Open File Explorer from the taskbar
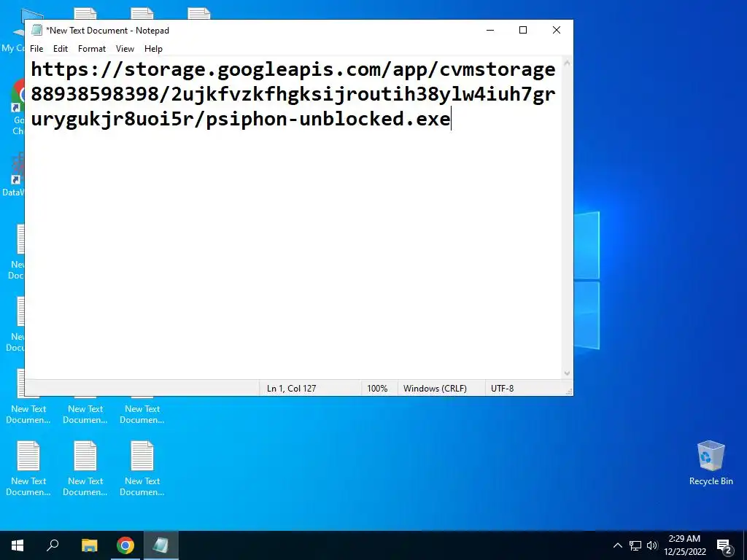 (89, 545)
